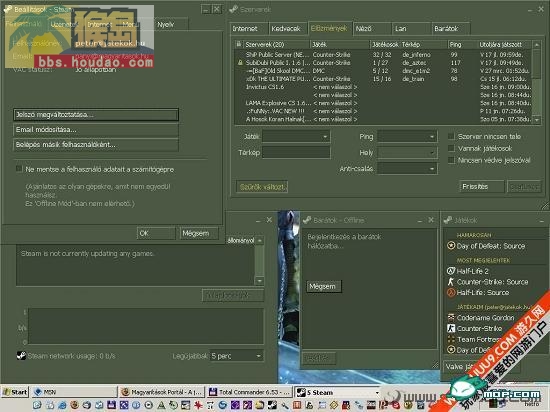The image size is (550, 412).
Task: Open the MSN taskbar button
Action: click(x=74, y=392)
